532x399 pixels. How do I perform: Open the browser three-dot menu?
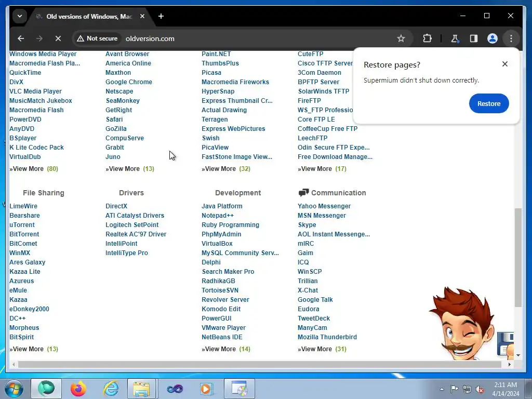pos(511,38)
